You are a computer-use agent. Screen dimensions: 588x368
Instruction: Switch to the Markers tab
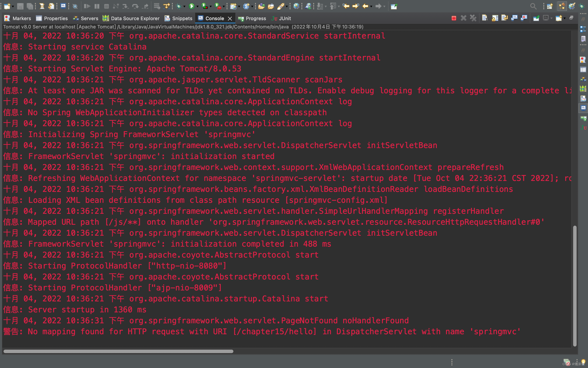[x=18, y=18]
